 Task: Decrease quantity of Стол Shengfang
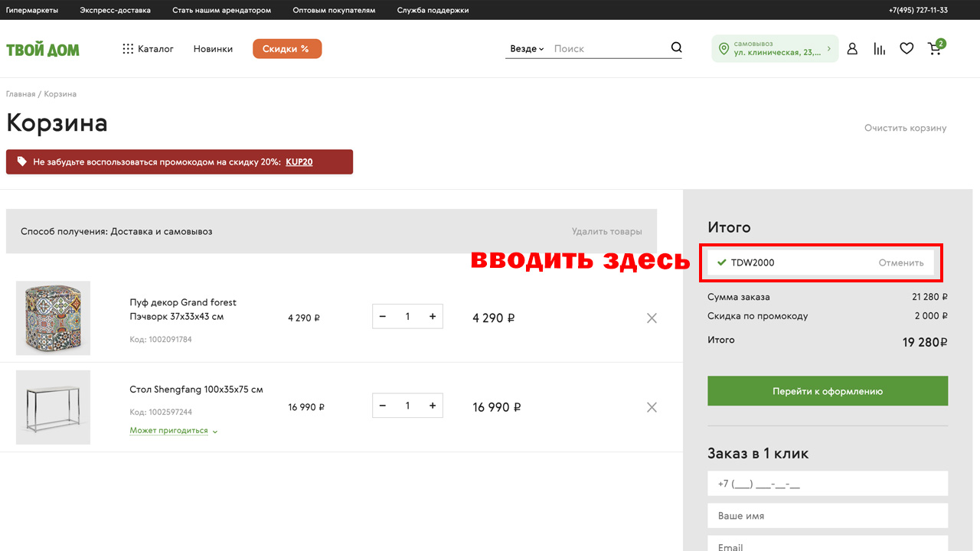[x=383, y=406]
